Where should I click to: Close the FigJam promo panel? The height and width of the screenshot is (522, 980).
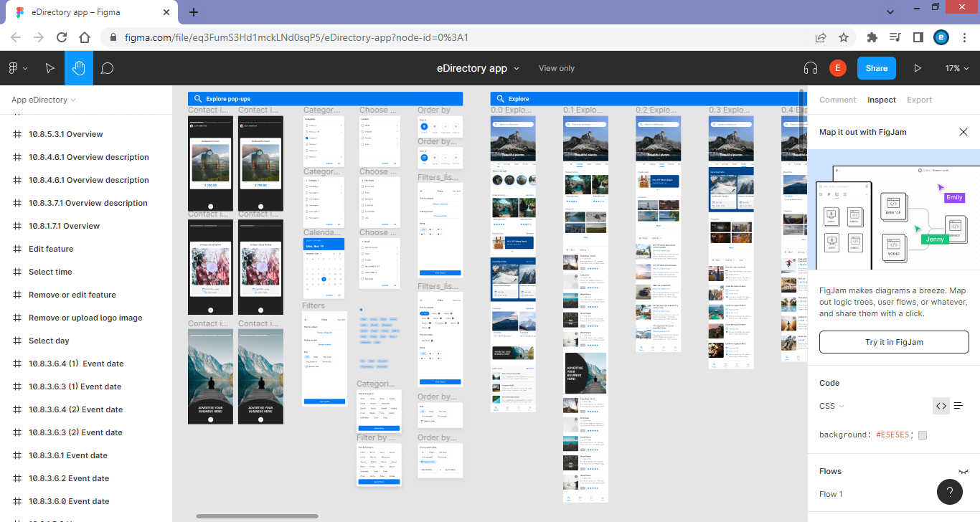pyautogui.click(x=963, y=132)
